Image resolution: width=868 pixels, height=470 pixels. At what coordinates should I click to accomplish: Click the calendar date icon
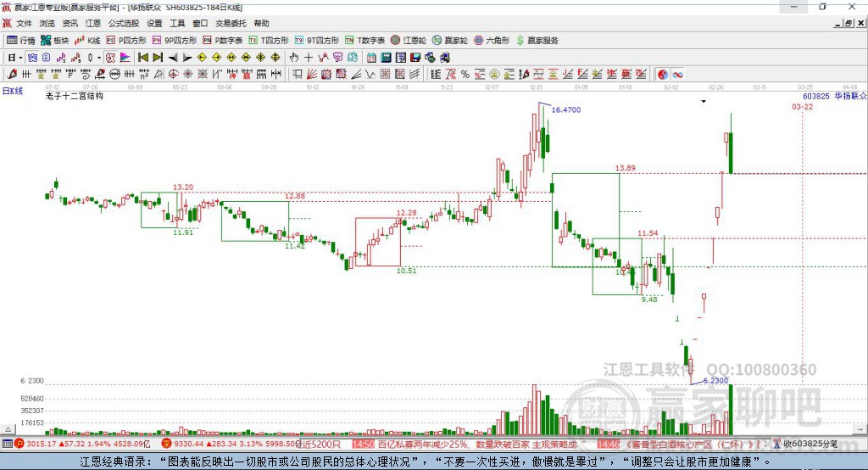[371, 58]
